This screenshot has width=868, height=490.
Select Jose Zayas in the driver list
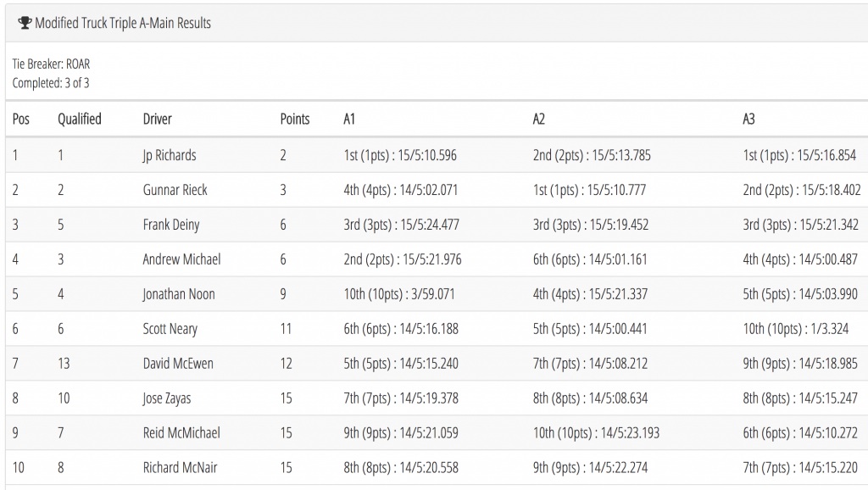(167, 398)
